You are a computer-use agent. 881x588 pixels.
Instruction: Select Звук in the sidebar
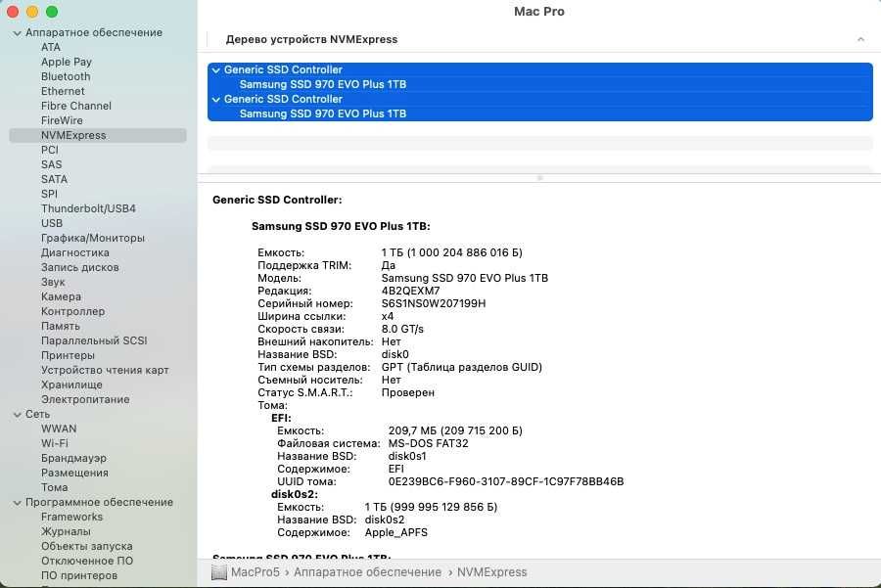click(53, 282)
